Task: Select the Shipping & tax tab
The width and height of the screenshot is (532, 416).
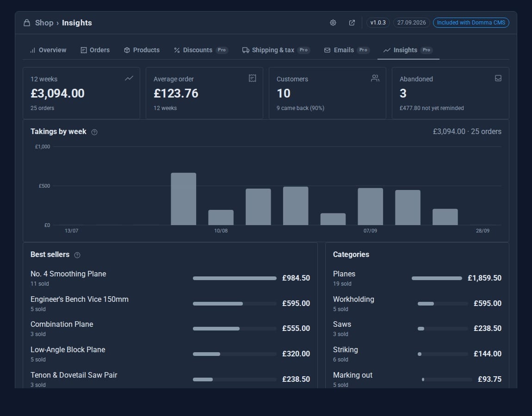Action: [276, 50]
